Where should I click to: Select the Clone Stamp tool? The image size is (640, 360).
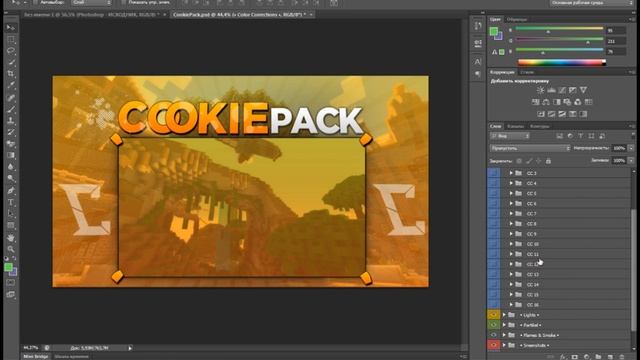pos(11,121)
